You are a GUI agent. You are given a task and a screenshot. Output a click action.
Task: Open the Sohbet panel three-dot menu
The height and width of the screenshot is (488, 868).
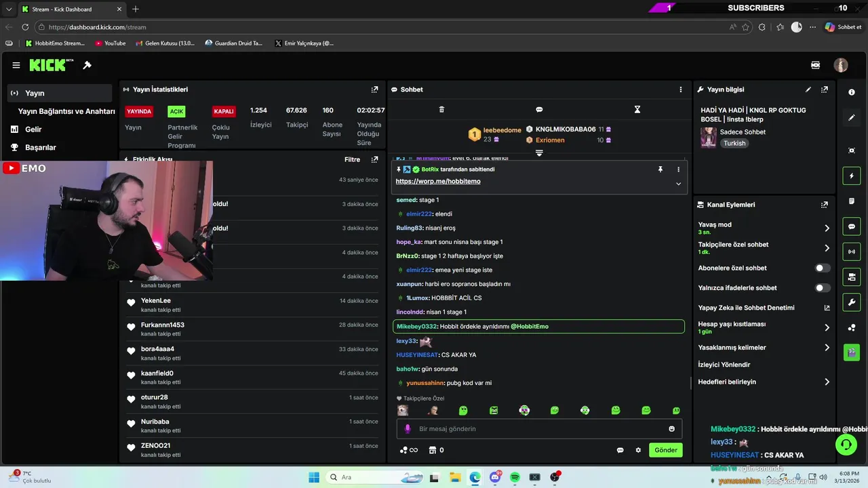[x=681, y=89]
